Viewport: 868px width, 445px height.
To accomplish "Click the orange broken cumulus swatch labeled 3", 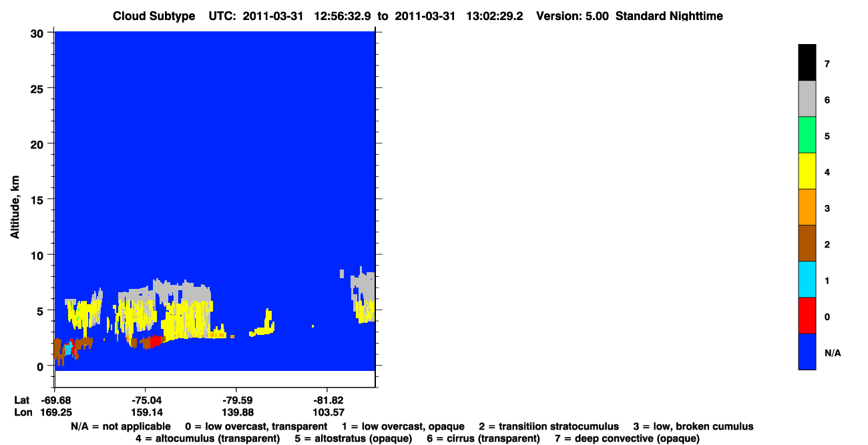I will point(807,207).
